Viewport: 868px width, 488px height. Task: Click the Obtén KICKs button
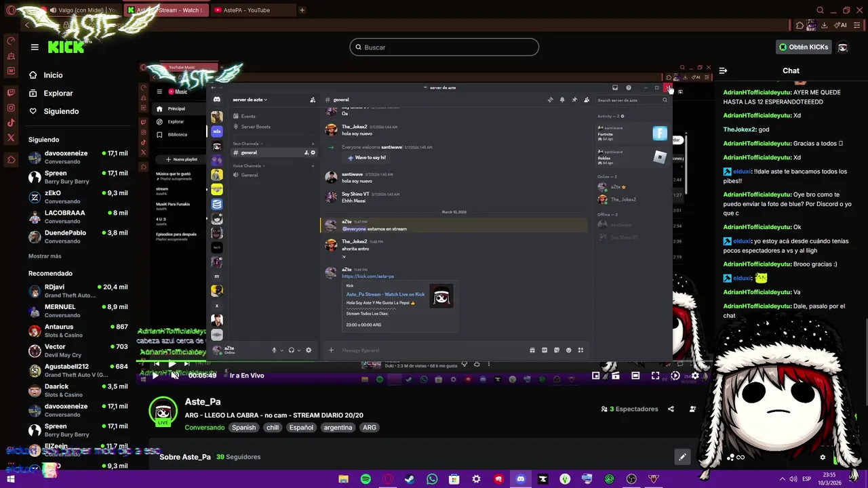[x=804, y=47]
